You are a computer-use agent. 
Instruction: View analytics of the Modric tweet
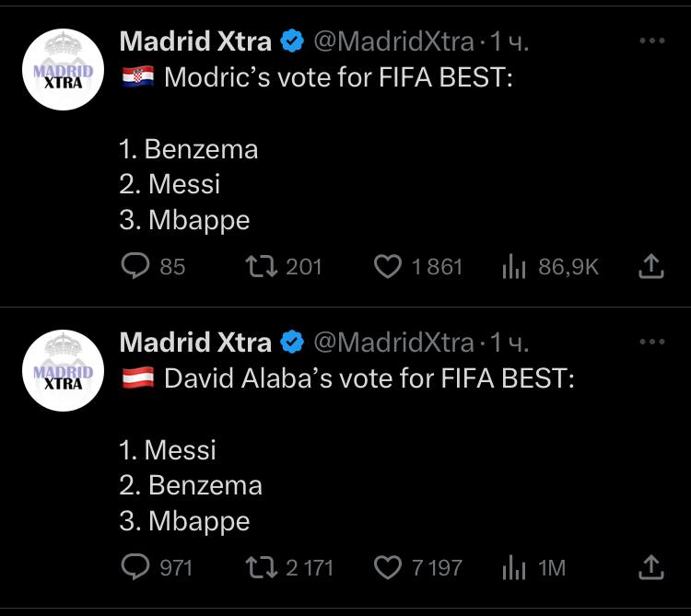(512, 267)
